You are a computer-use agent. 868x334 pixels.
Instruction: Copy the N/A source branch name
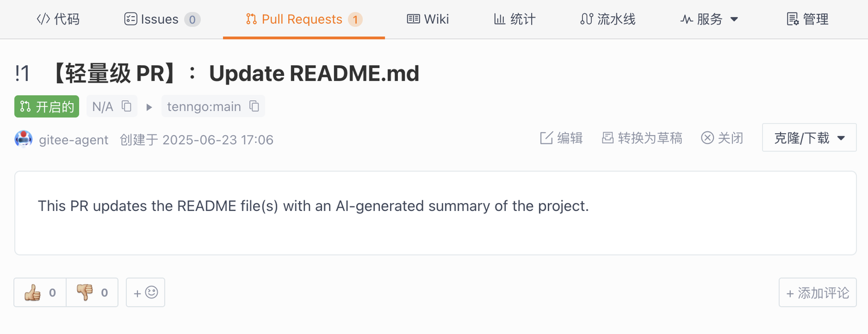[127, 106]
